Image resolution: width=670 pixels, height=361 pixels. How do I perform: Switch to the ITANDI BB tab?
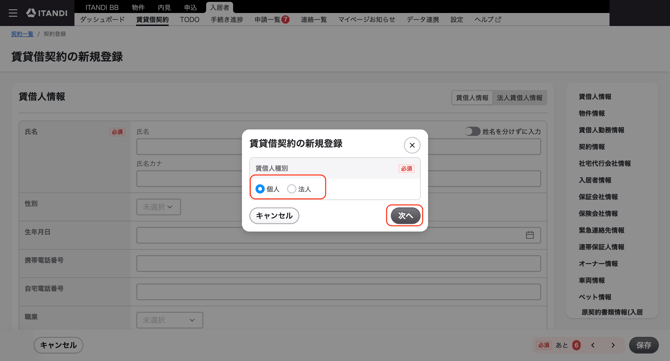(x=102, y=7)
